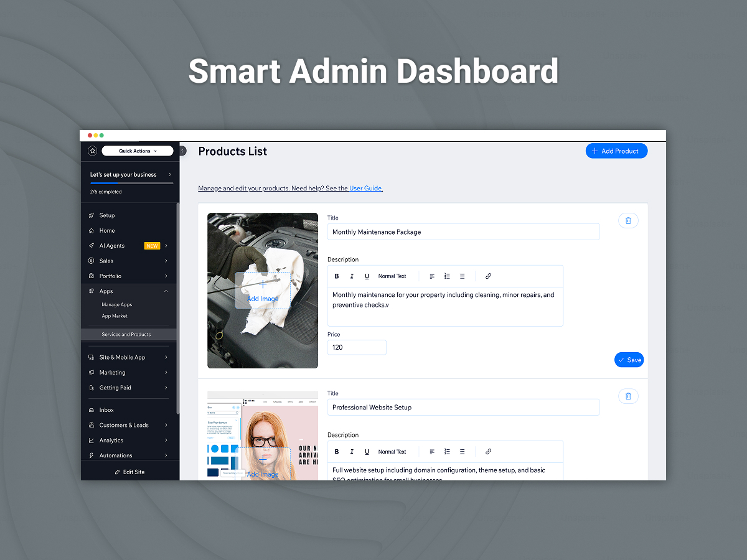Open the User Guide link
Viewport: 747px width, 560px height.
tap(366, 189)
